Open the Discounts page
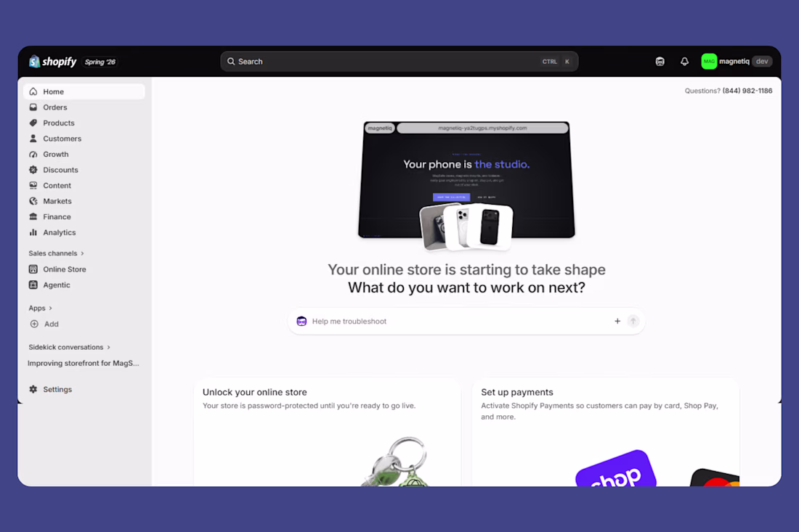The image size is (799, 532). (60, 170)
